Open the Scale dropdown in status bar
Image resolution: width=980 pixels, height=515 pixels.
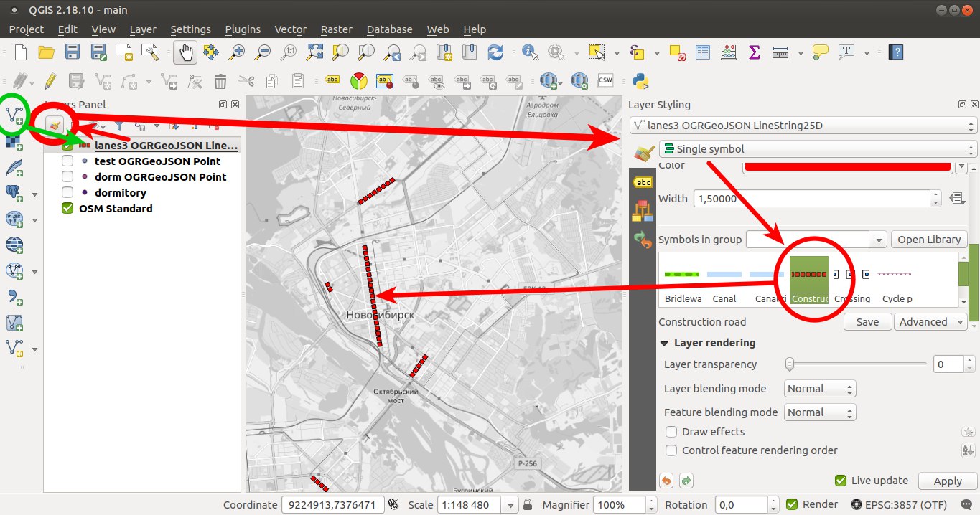point(511,504)
